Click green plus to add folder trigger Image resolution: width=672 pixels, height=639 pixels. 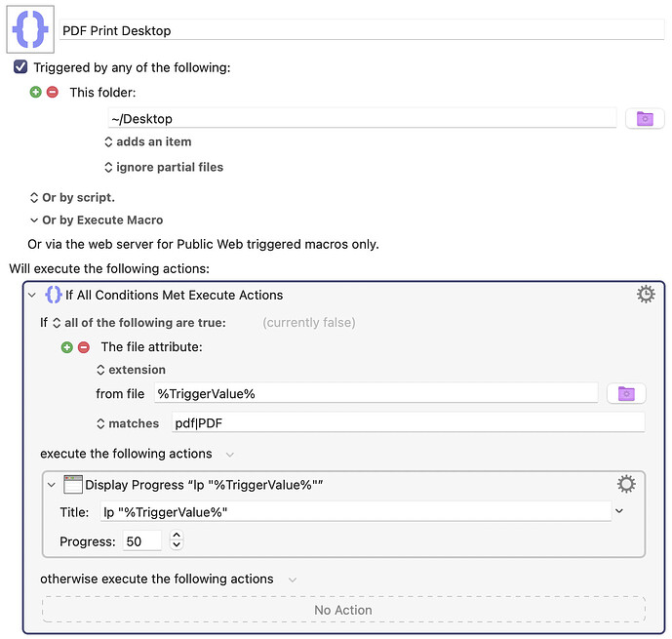pos(36,92)
